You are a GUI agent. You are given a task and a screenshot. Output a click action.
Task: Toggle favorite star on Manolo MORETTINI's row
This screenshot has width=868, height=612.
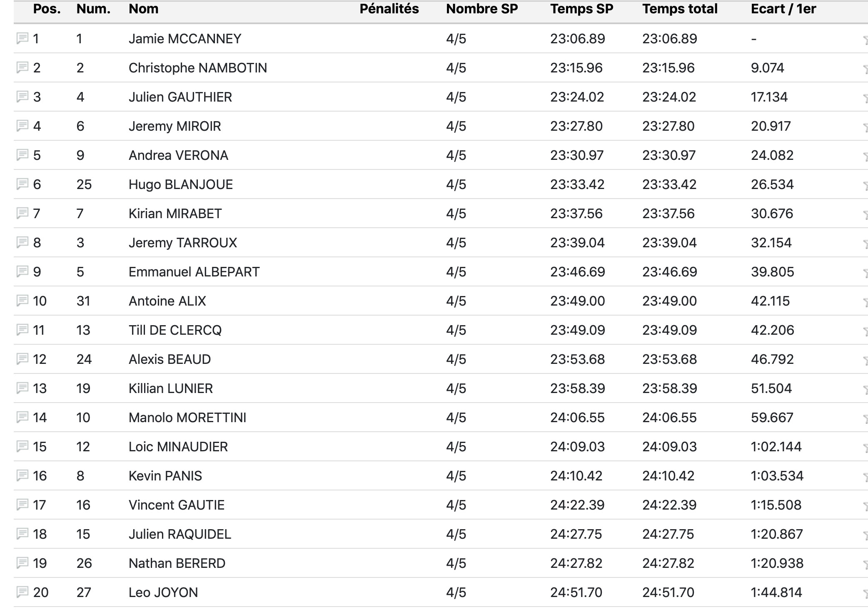[x=865, y=419]
